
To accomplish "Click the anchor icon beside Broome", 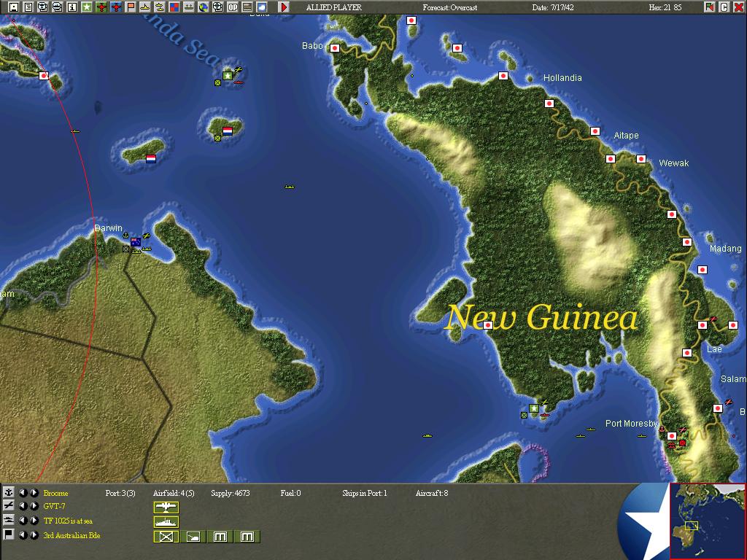I will click(9, 492).
